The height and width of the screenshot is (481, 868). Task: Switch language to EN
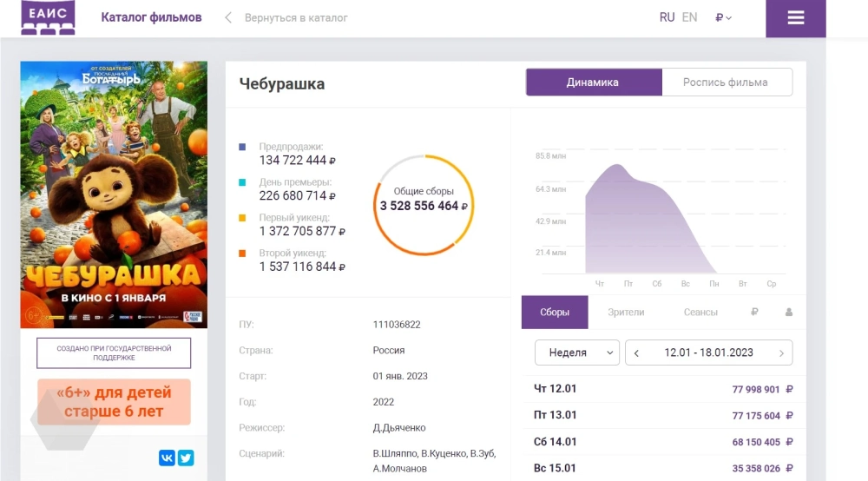689,17
